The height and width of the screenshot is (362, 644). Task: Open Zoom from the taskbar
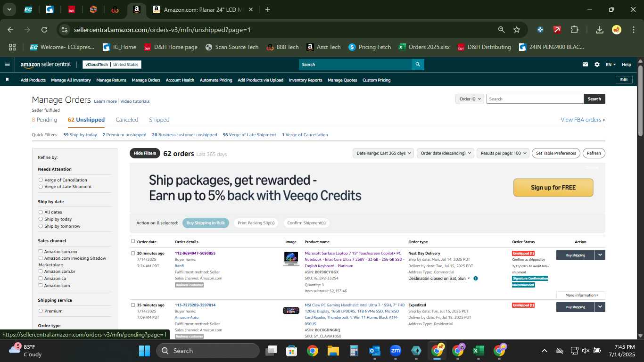coord(396,351)
